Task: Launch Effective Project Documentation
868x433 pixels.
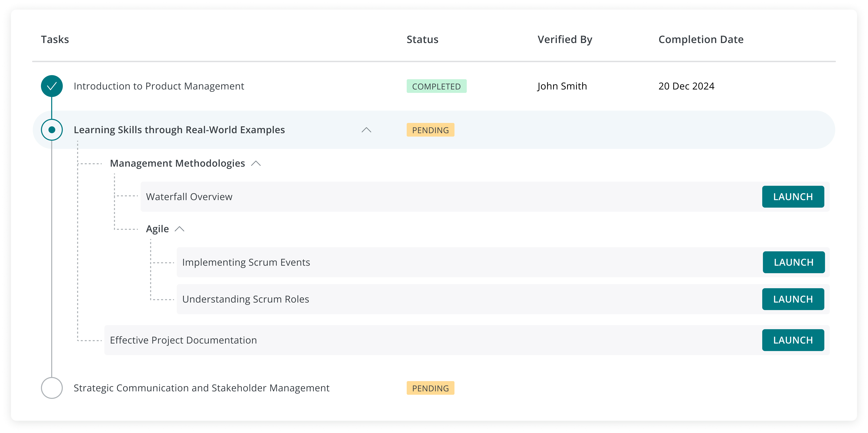Action: 793,340
